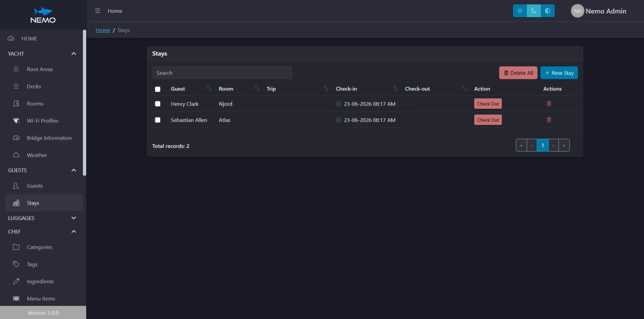
Task: Open the Rooms page
Action: 44,103
